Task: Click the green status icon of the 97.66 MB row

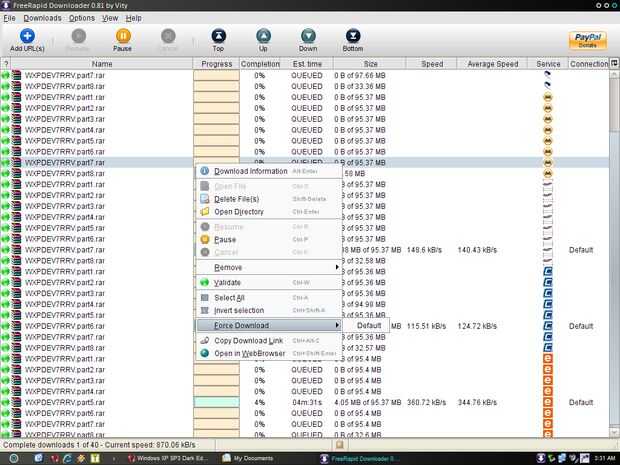Action: [6, 75]
